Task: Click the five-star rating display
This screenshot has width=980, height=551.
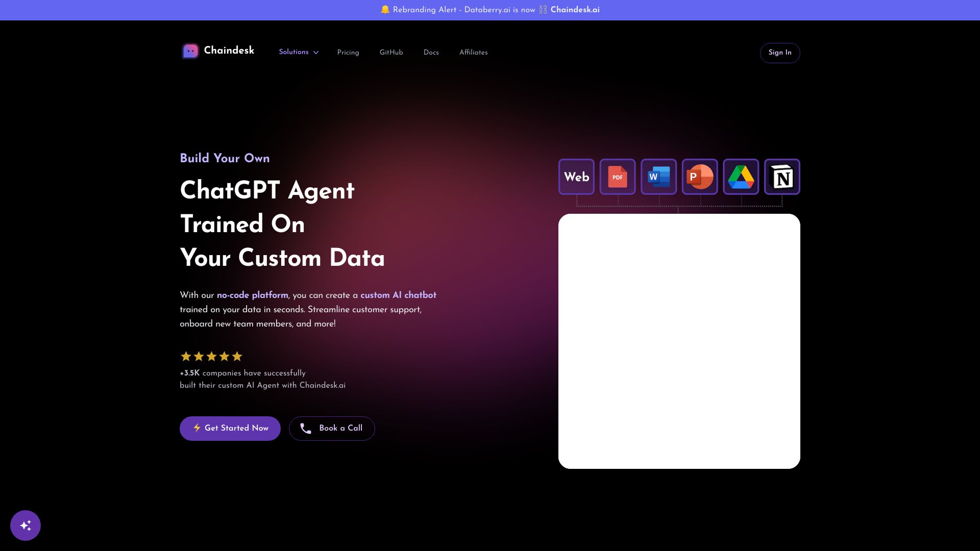Action: click(211, 356)
